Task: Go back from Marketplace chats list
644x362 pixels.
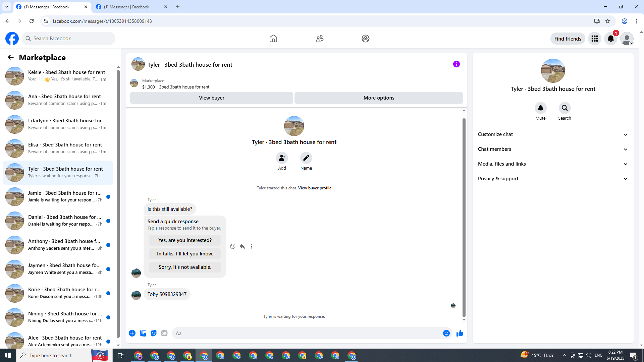Action: pyautogui.click(x=11, y=57)
